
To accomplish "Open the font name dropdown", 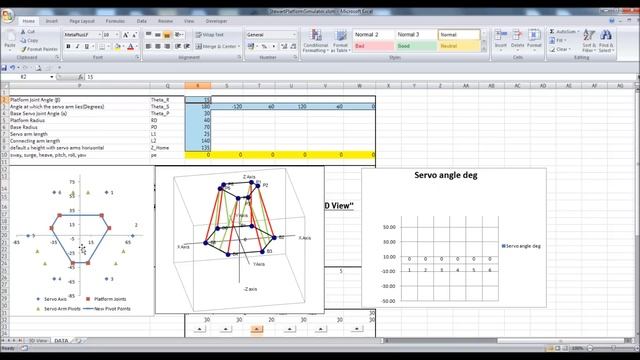I will click(x=99, y=35).
